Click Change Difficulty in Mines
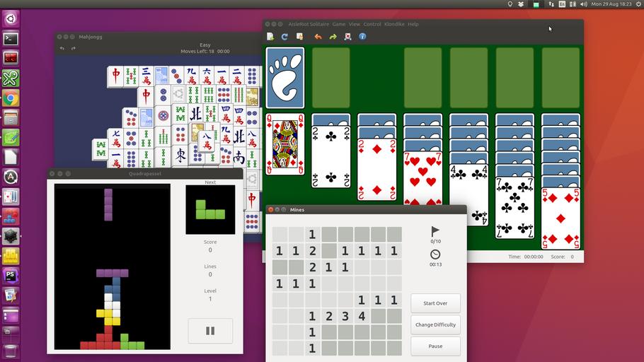644x362 pixels. pos(435,325)
